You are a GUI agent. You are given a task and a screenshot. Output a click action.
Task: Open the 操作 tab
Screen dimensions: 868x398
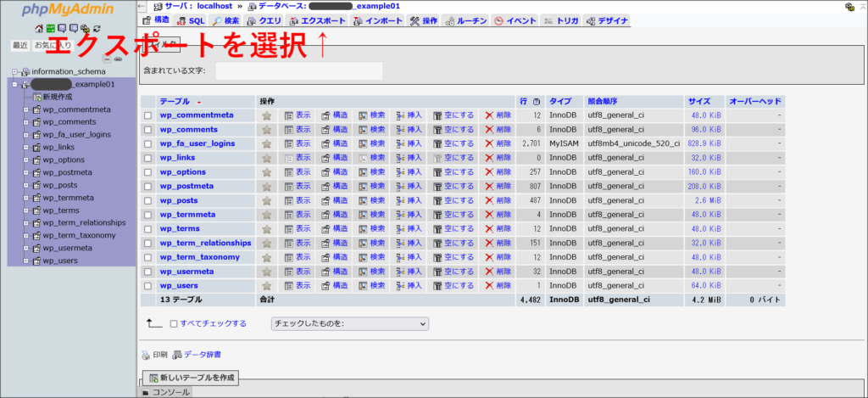point(424,20)
